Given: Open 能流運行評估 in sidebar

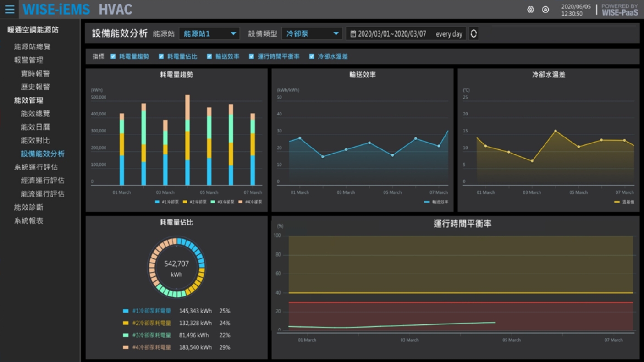Looking at the screenshot, I should tap(43, 194).
